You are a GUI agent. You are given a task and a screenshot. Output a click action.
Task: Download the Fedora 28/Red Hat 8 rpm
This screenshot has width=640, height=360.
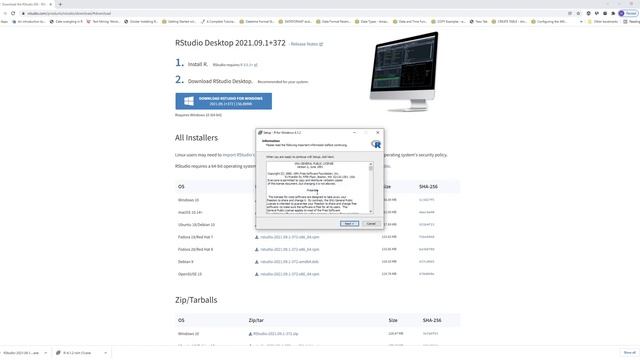click(290, 249)
